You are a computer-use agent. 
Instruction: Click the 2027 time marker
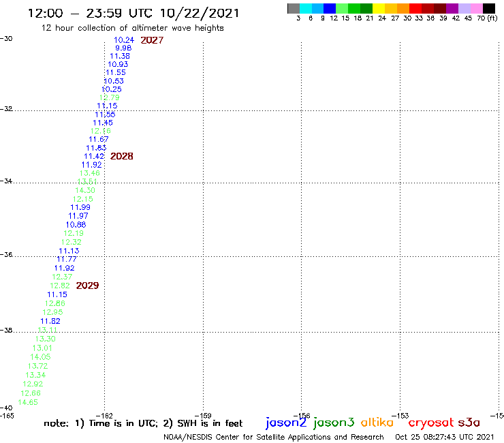click(x=152, y=40)
